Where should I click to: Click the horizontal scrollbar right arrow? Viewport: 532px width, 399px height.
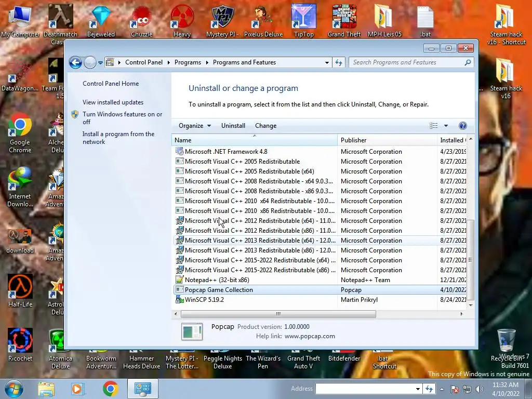[461, 314]
